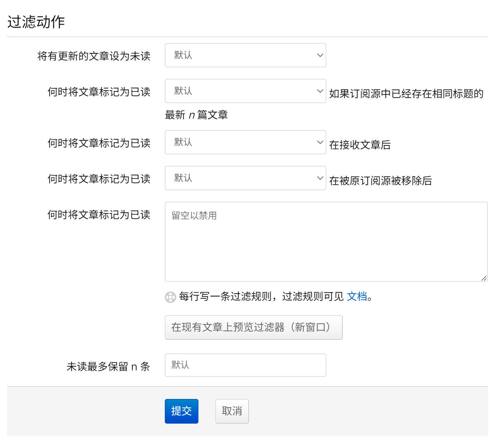
Task: Click the 未读最多保留 n 条 input field
Action: [x=245, y=365]
